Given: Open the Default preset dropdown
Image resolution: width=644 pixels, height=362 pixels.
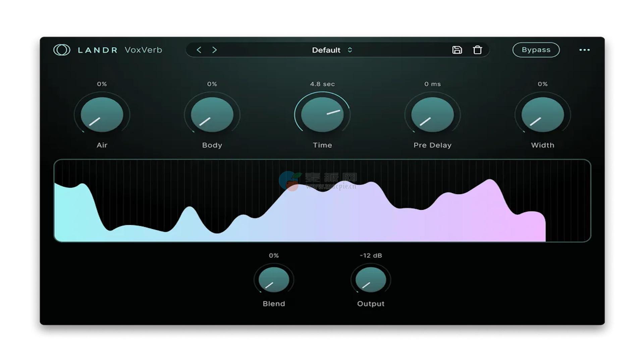Looking at the screenshot, I should coord(326,50).
